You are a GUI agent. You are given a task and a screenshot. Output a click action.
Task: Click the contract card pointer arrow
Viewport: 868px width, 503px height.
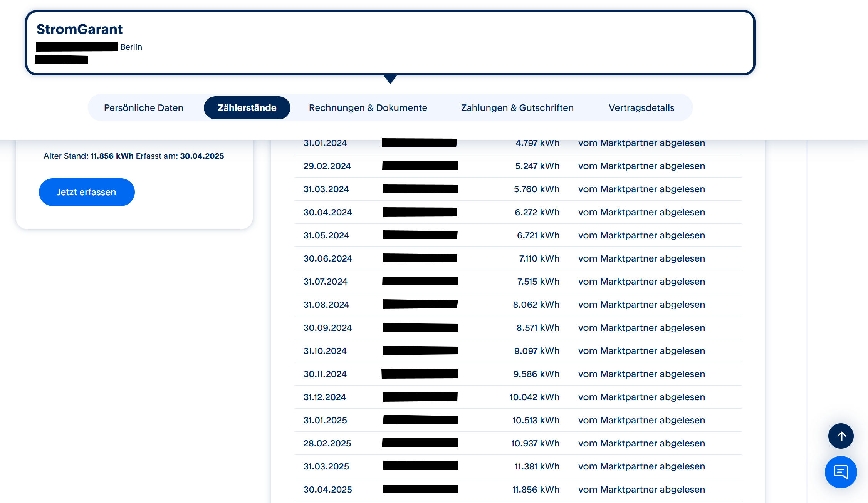click(x=390, y=79)
